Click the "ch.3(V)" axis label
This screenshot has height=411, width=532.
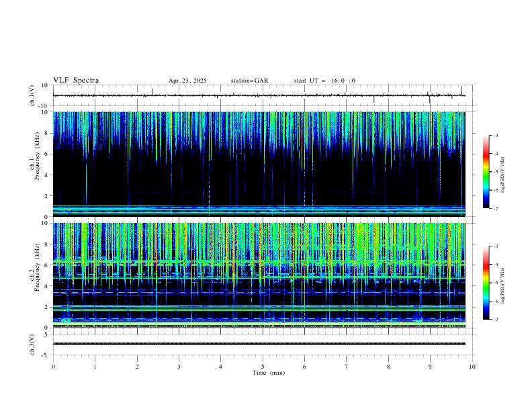(x=32, y=345)
